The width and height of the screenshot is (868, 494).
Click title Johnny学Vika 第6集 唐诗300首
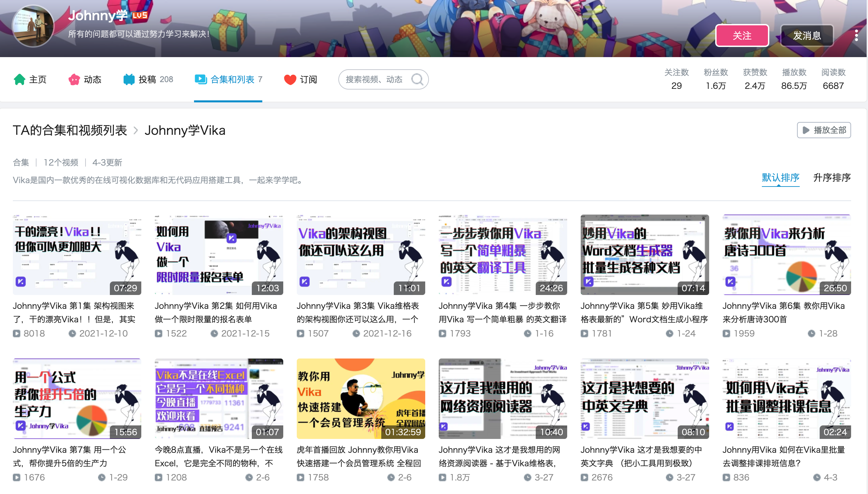click(x=784, y=313)
